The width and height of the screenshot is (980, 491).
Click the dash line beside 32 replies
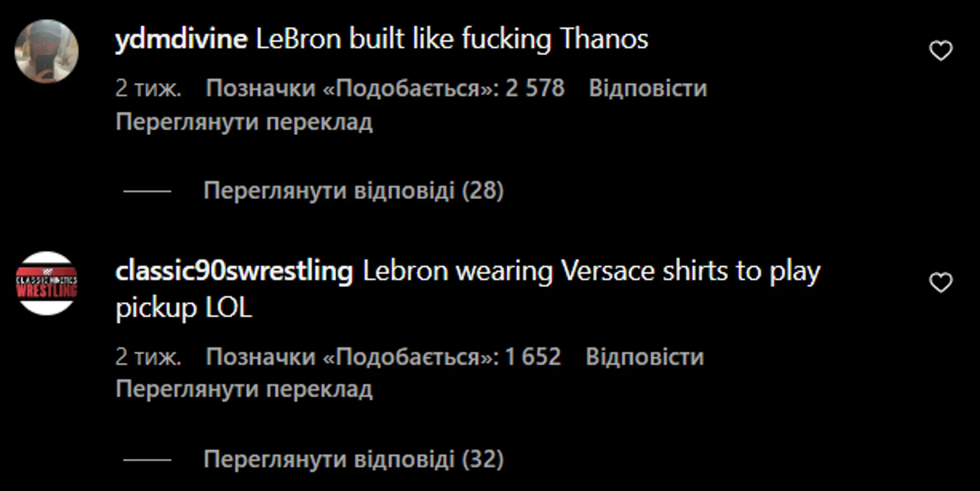[147, 459]
